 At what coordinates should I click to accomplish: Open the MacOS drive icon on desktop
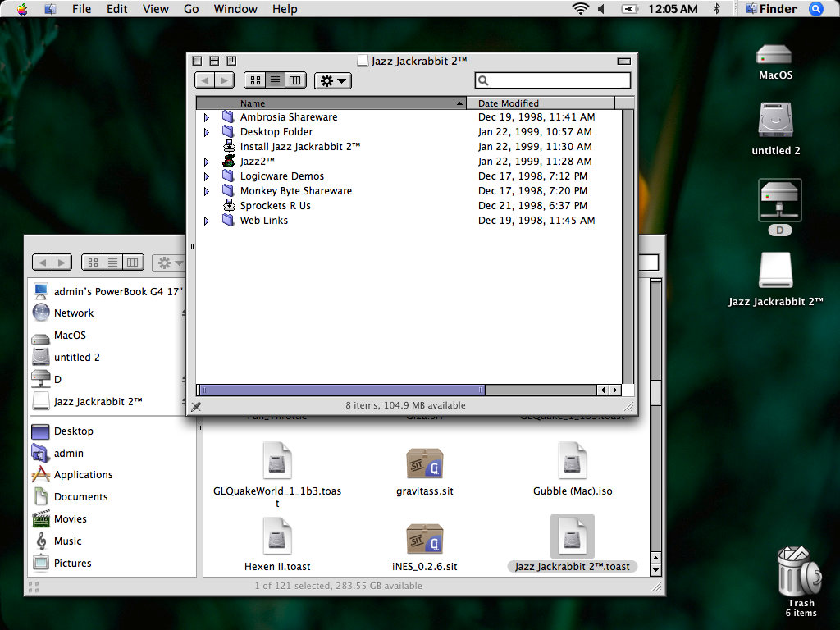[x=774, y=54]
